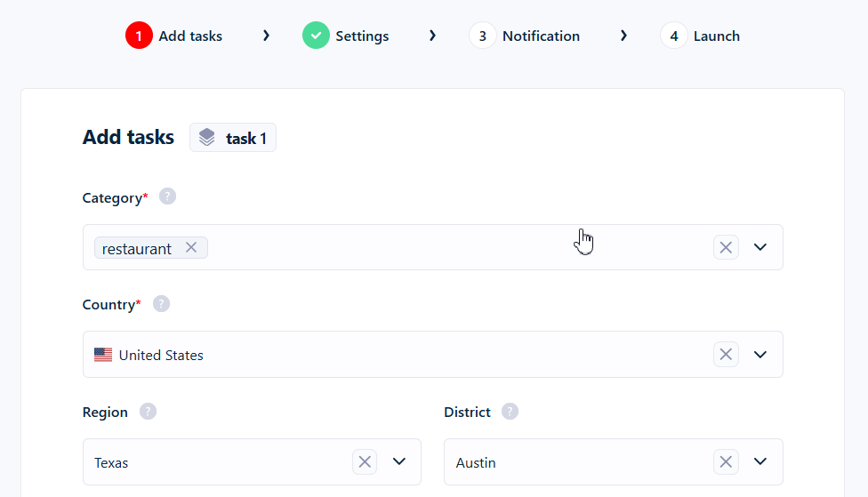The image size is (868, 497).
Task: Remove the restaurant category tag
Action: (x=191, y=247)
